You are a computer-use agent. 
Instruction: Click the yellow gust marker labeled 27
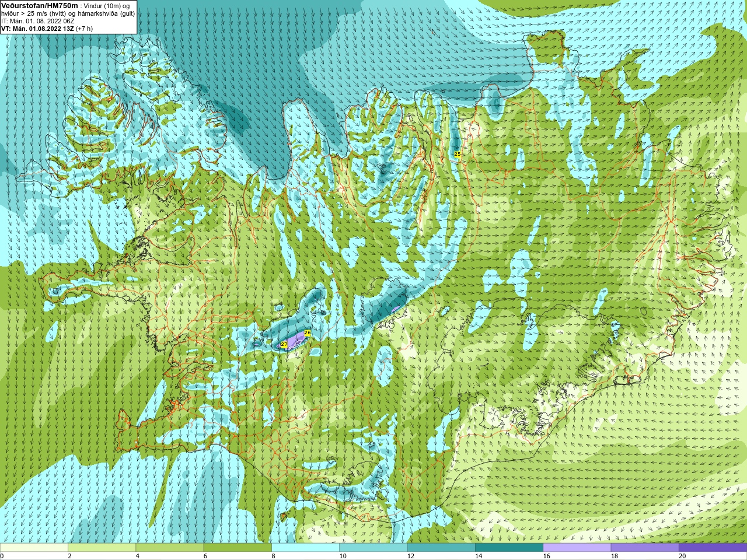click(x=284, y=345)
